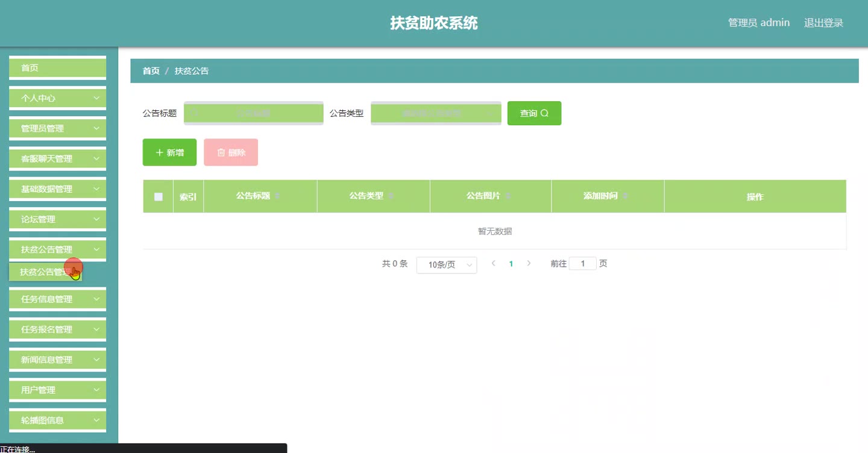Click the 查询 search button

pyautogui.click(x=534, y=113)
